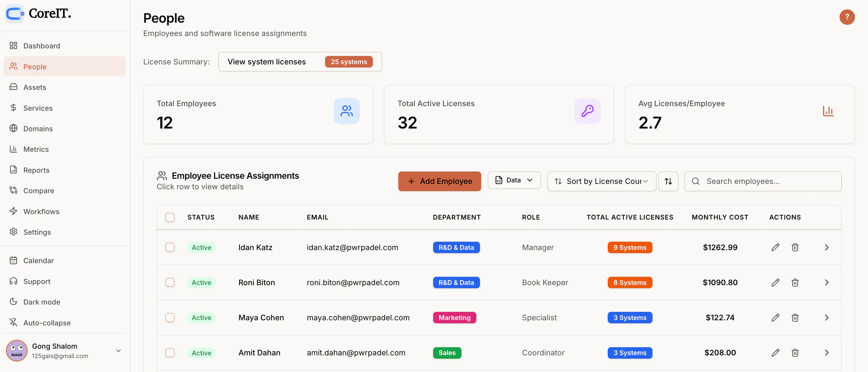Click Maya Cohen's 3 Systems badge

click(x=630, y=318)
